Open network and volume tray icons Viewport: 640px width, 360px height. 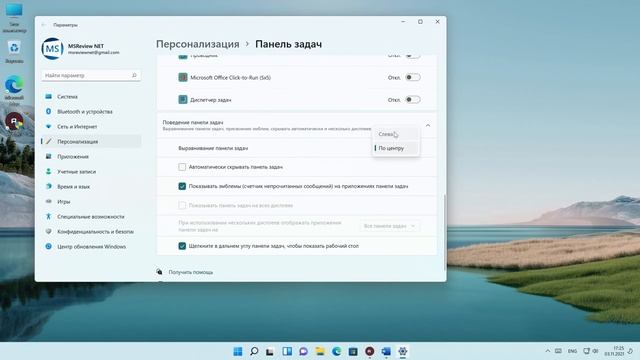(591, 351)
